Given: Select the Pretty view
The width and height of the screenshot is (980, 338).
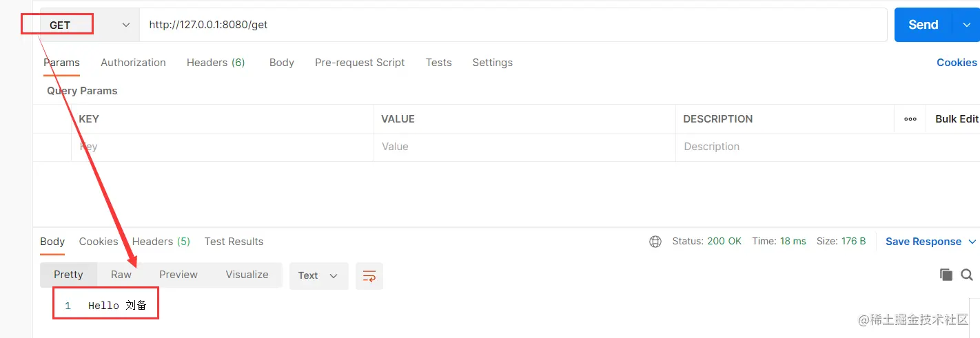Looking at the screenshot, I should point(68,275).
